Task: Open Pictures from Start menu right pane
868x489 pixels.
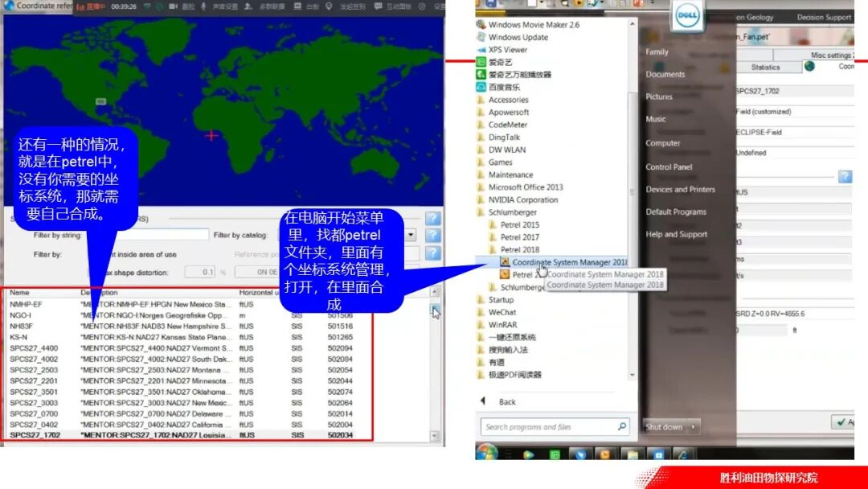Action: pos(659,97)
